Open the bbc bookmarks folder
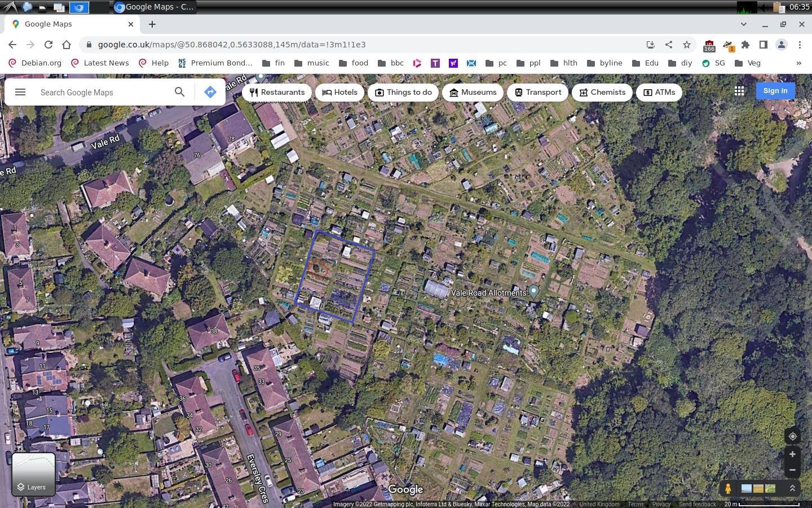 pyautogui.click(x=391, y=63)
